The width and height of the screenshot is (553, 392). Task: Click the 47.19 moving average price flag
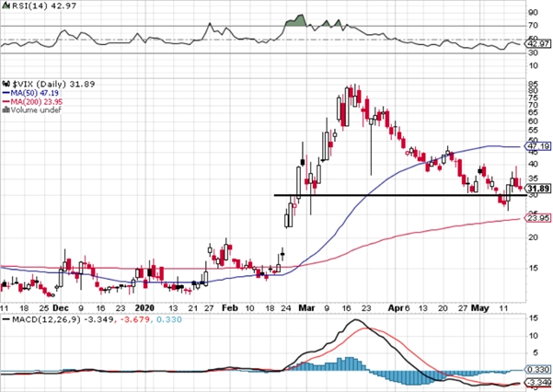(538, 146)
